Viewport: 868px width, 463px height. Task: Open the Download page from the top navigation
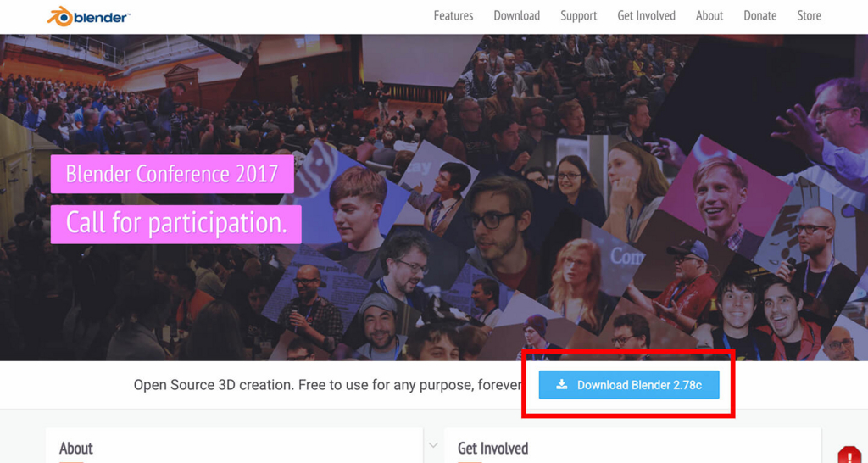tap(516, 16)
